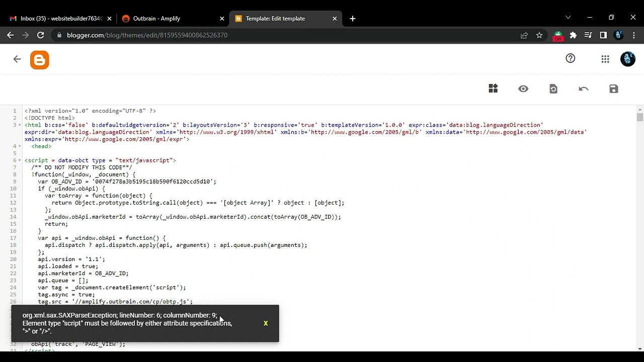The width and height of the screenshot is (644, 362).
Task: Open the Google apps grid
Action: (605, 59)
